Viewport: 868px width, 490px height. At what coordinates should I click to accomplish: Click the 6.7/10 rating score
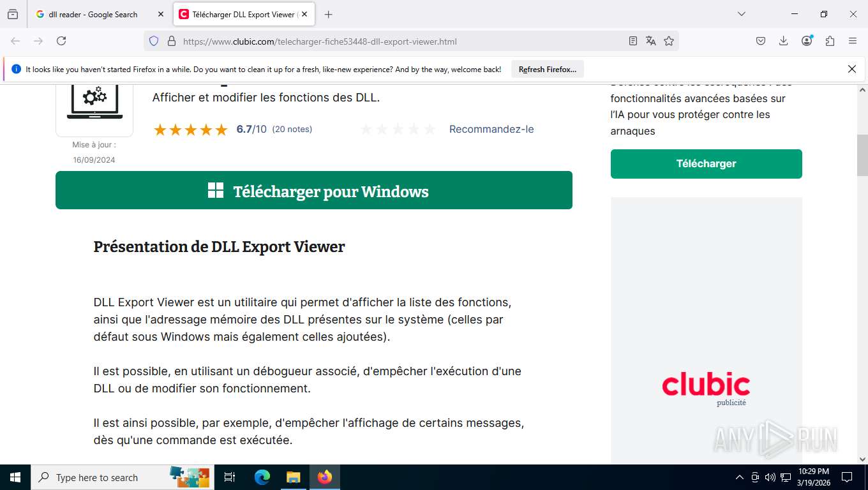point(251,130)
